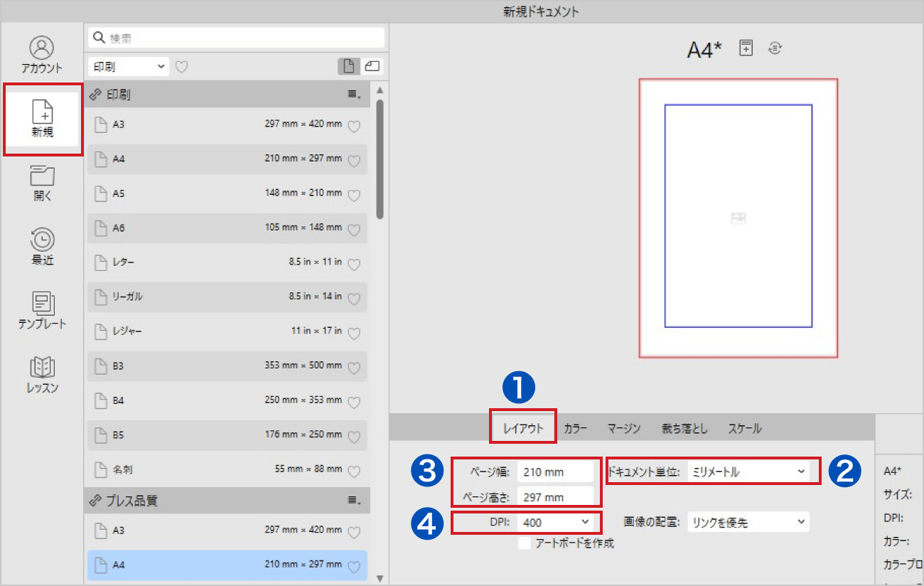
Task: Open the 印刷 category dropdown
Action: point(129,67)
